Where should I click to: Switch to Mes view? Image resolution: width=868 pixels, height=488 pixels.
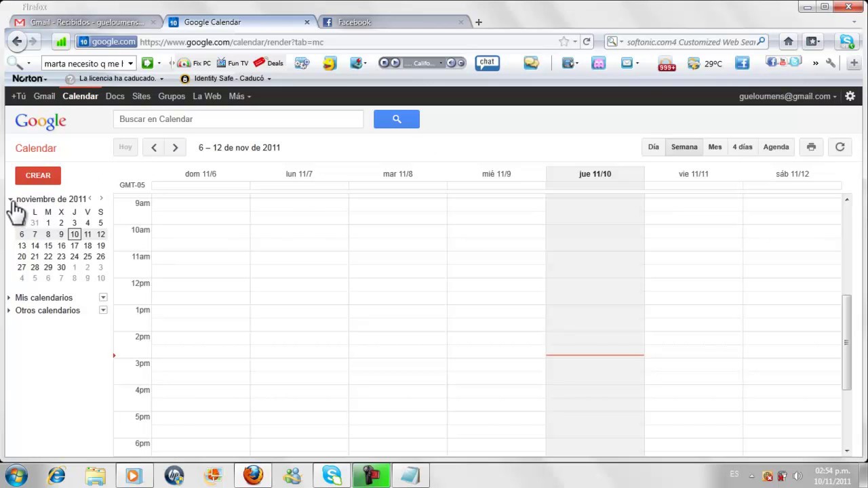(715, 147)
